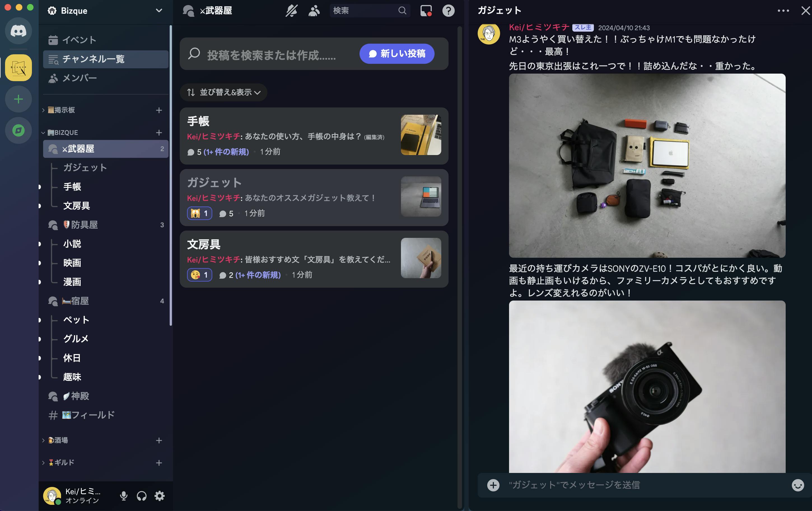Screen dimensions: 812x511
Task: Open 手帳 thread in sidebar
Action: tap(72, 187)
